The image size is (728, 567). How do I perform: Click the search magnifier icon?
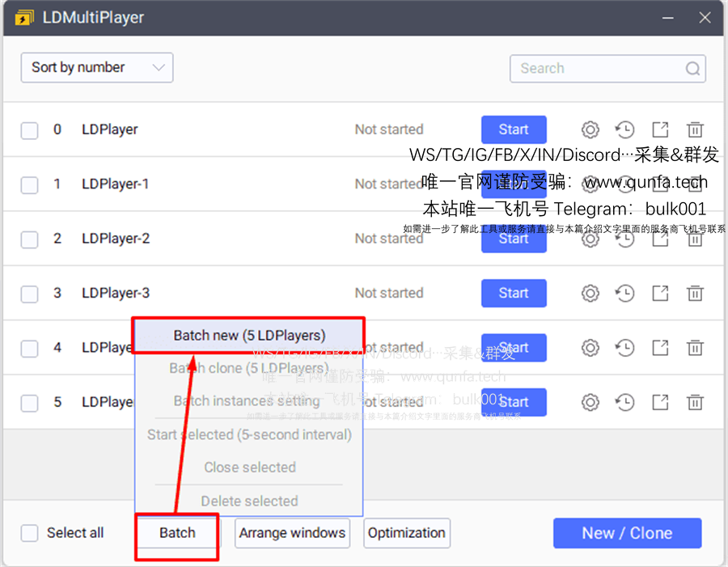[x=692, y=69]
